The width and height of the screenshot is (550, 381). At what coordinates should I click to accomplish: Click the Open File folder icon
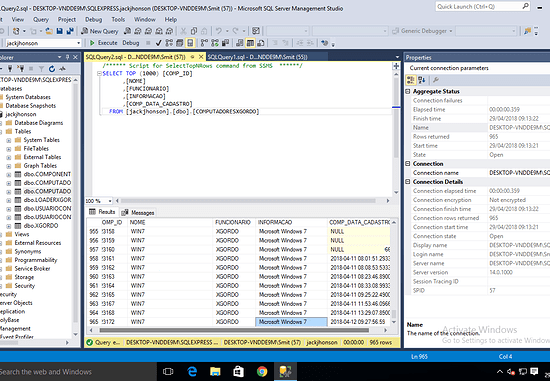(49, 31)
